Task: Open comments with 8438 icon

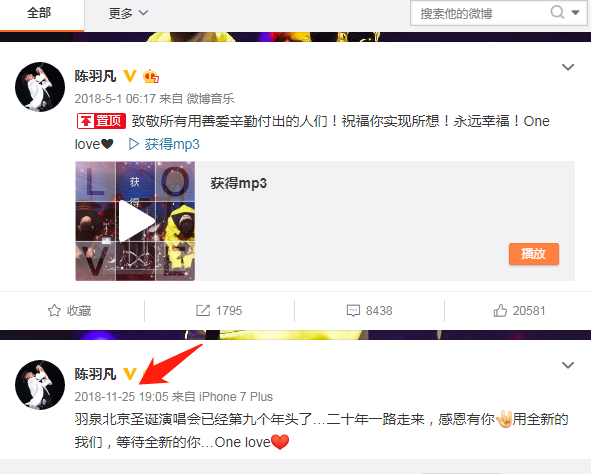Action: tap(369, 311)
